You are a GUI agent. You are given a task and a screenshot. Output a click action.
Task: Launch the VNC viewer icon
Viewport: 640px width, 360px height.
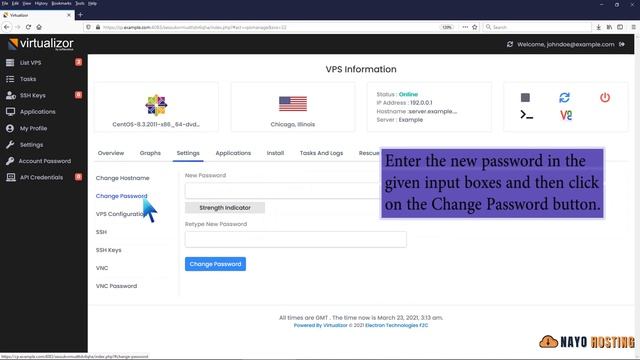(x=566, y=115)
